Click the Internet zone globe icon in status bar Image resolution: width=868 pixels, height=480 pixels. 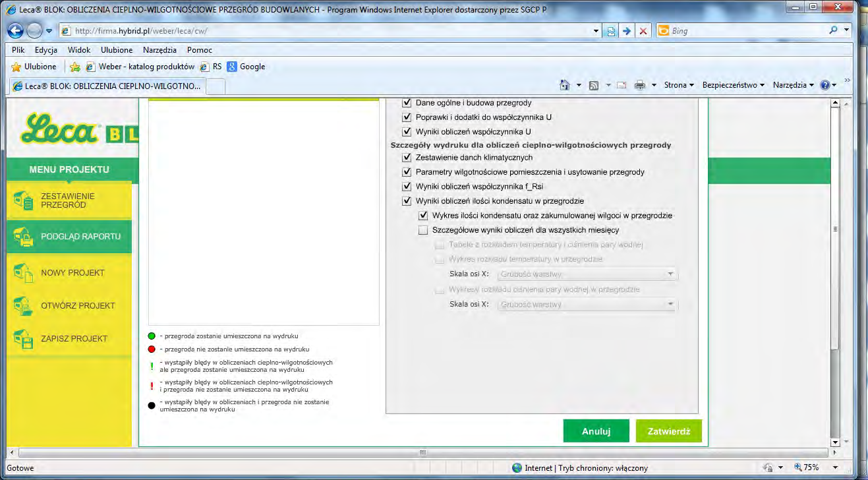[517, 467]
